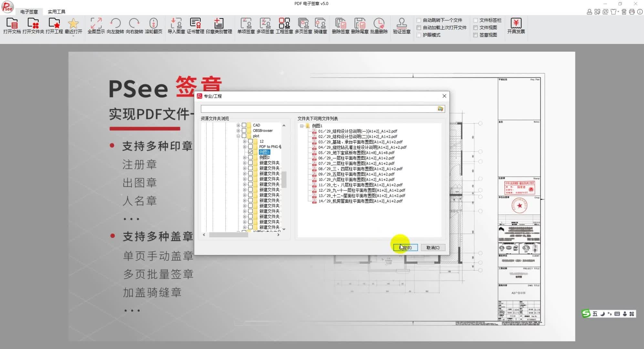Check the 例图2 folder checkbox
644x349 pixels.
coord(250,157)
